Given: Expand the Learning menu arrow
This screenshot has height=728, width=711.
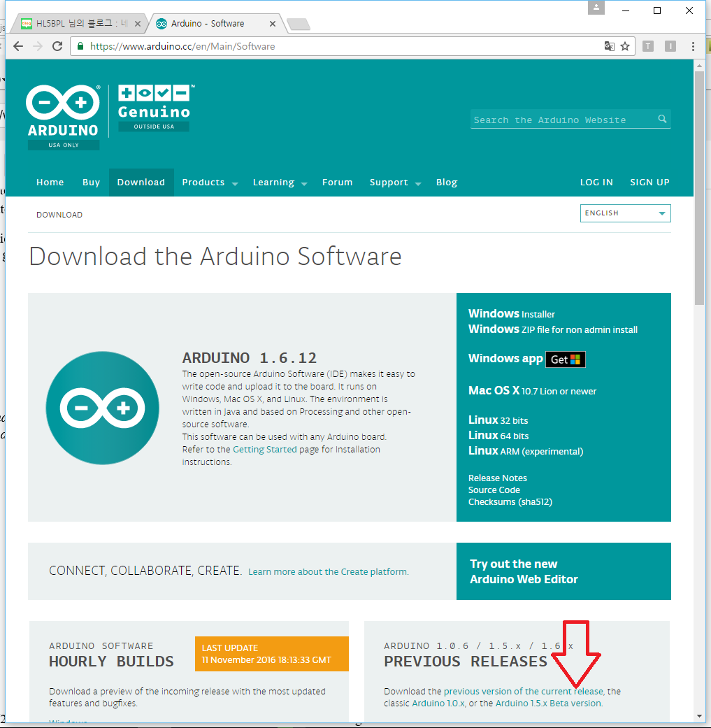Looking at the screenshot, I should pos(304,184).
